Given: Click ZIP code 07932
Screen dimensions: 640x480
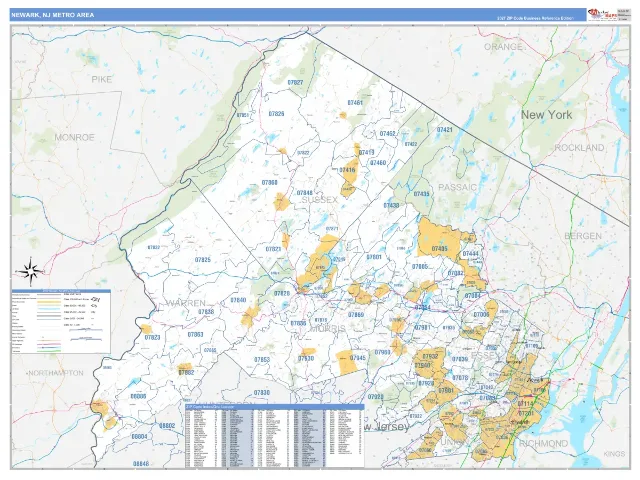Looking at the screenshot, I should (x=430, y=356).
